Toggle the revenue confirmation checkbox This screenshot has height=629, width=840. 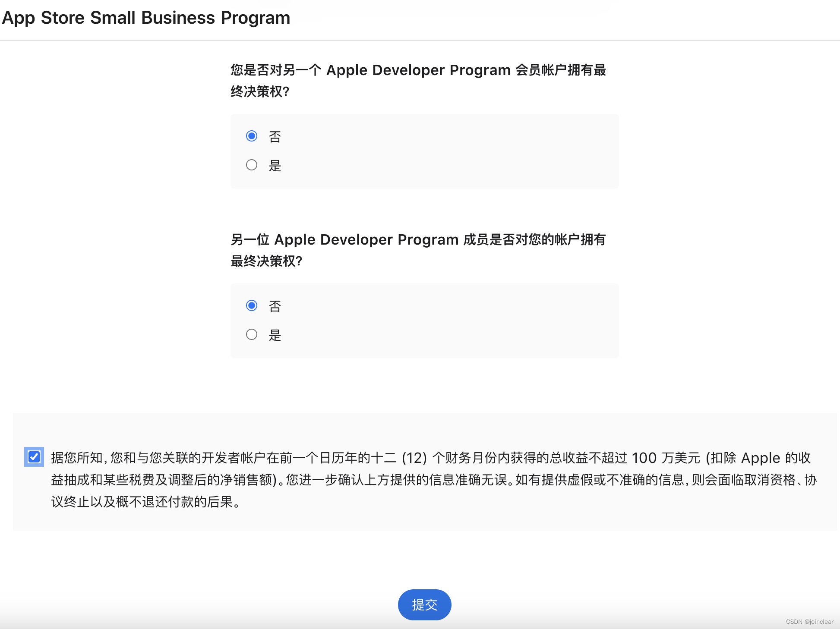(34, 457)
